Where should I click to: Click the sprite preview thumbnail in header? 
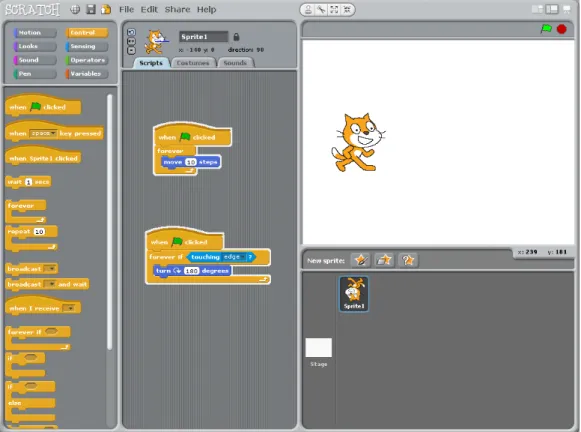click(x=157, y=42)
